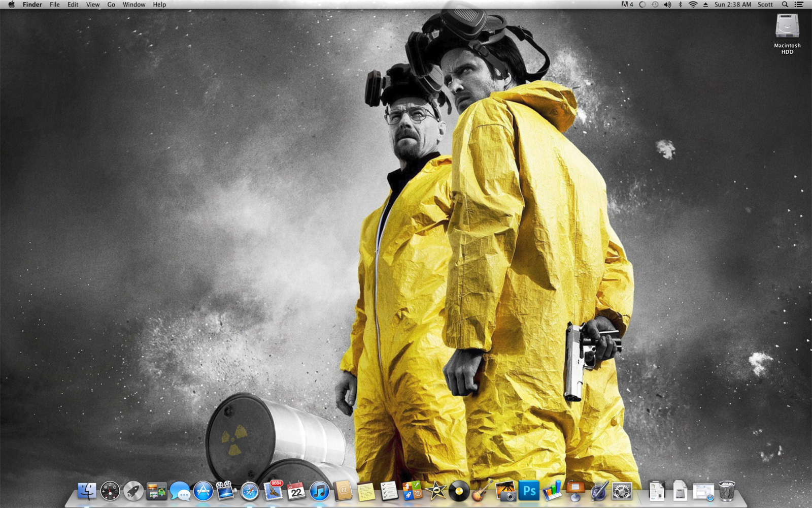Open the volume control in menu bar

tap(667, 5)
